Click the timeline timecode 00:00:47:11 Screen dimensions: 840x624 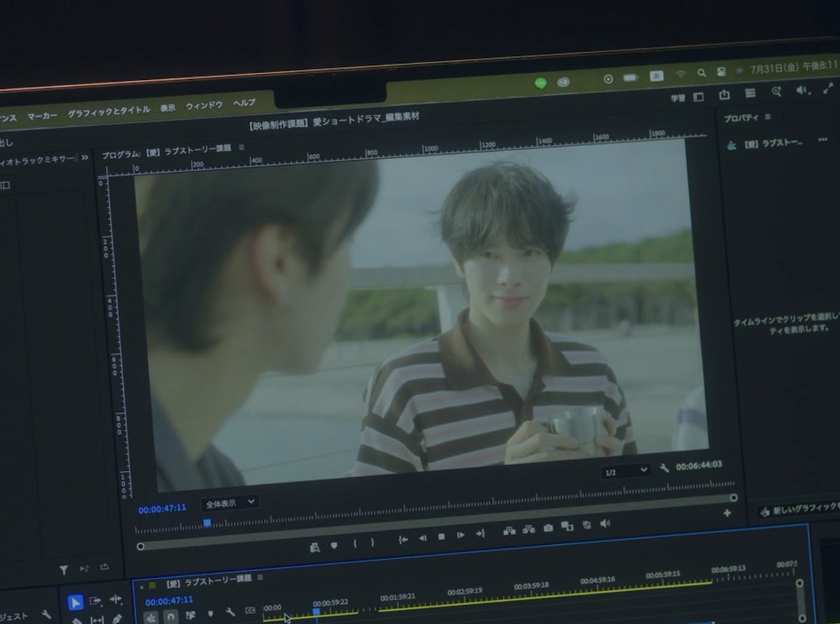[169, 601]
